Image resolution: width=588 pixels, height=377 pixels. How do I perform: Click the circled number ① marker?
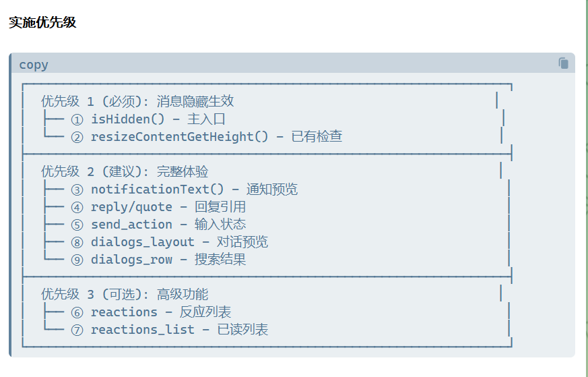77,120
